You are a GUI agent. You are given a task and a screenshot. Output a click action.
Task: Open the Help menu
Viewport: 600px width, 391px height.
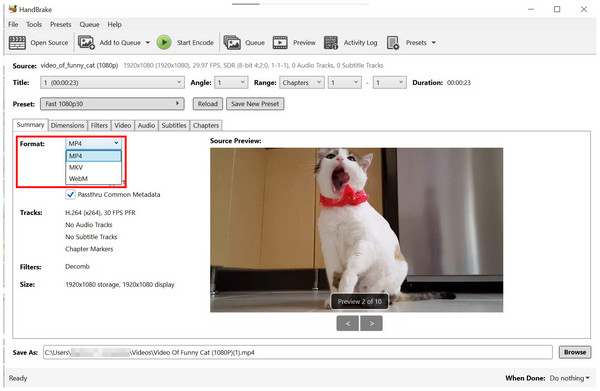pyautogui.click(x=114, y=24)
